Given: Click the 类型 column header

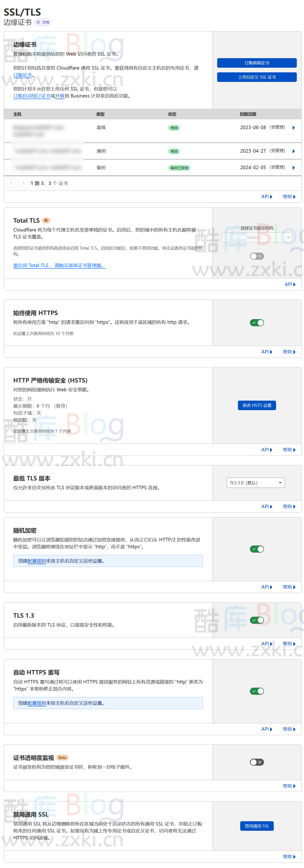Looking at the screenshot, I should [x=100, y=114].
